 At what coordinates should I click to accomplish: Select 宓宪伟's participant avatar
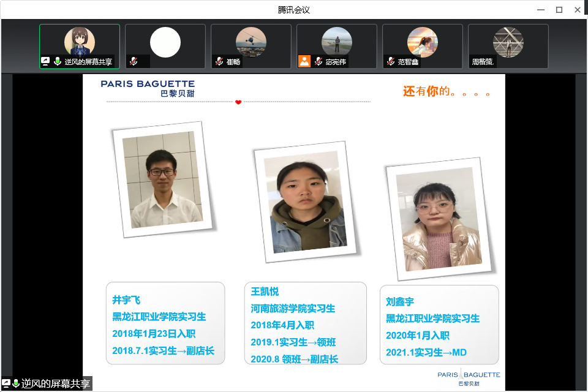pos(337,42)
